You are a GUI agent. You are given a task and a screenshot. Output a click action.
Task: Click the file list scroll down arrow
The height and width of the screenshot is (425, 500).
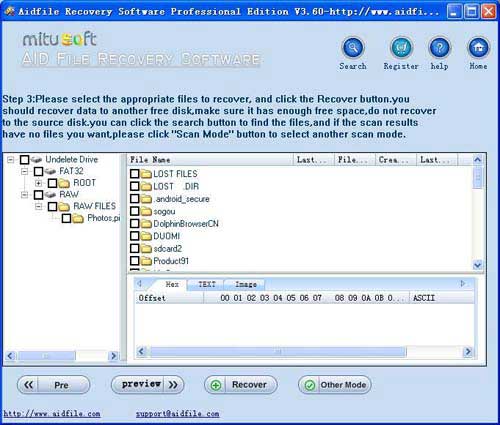tap(477, 265)
